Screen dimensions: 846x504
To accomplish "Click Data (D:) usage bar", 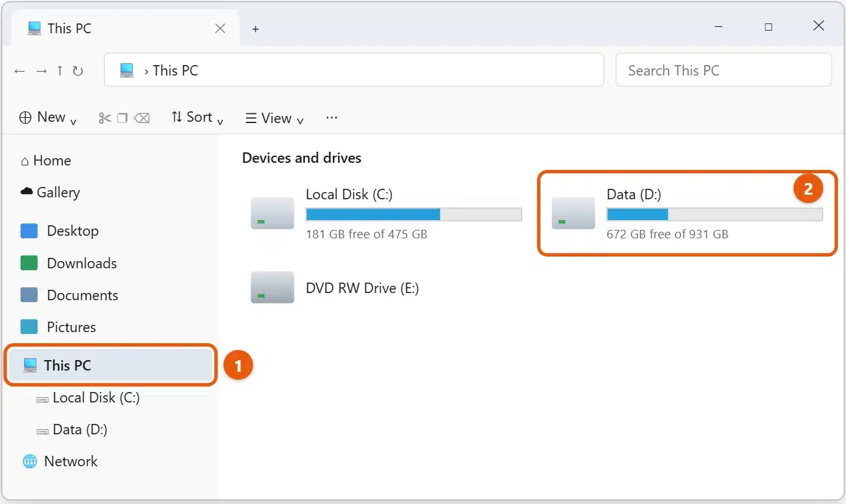I will pos(714,214).
